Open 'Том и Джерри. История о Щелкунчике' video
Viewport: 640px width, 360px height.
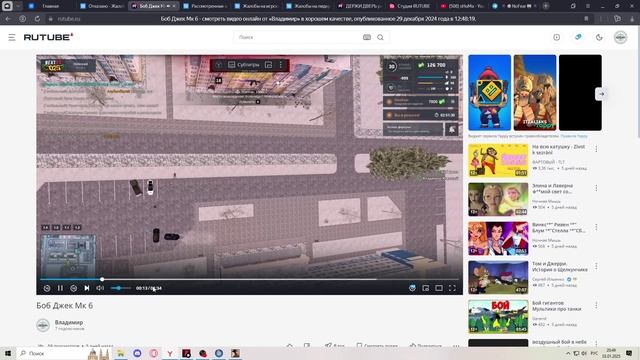pos(560,267)
